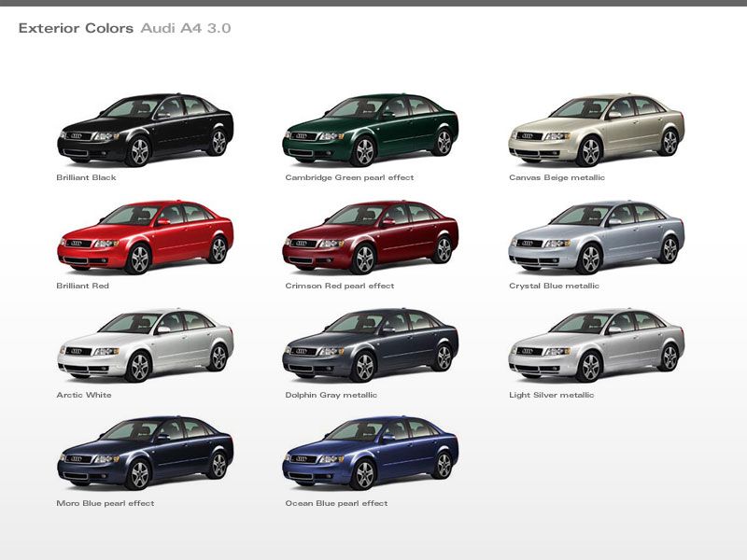Click the "Brilliant Black" text label
This screenshot has width=747, height=560.
(x=86, y=177)
